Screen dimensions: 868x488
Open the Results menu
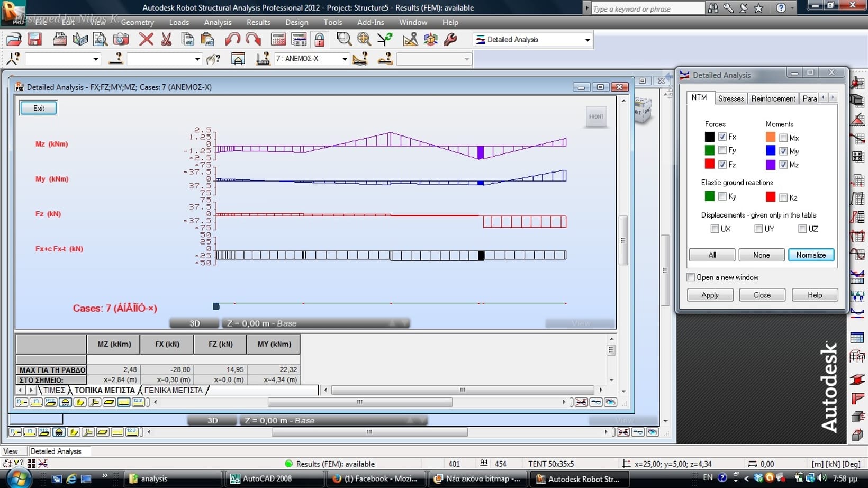coord(258,22)
